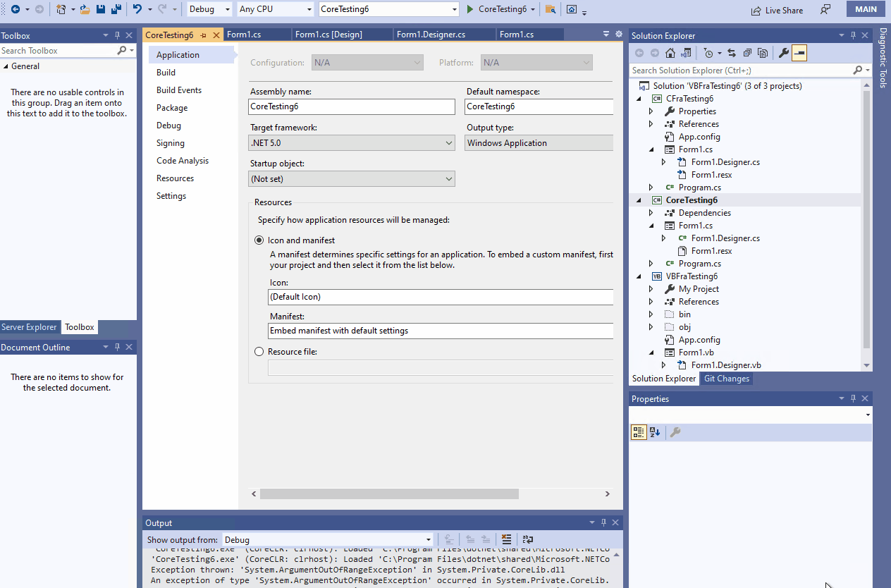This screenshot has width=891, height=588.
Task: Open the Target framework dropdown
Action: pos(449,142)
